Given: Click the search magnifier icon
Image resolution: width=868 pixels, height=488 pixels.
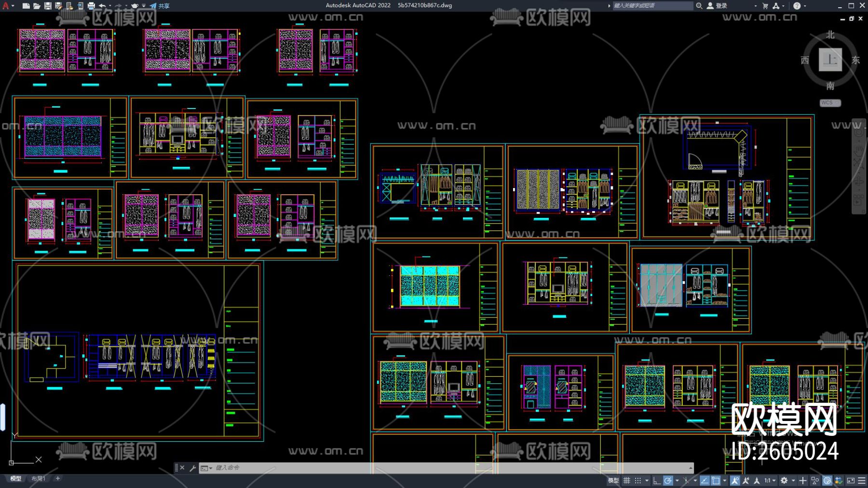Looking at the screenshot, I should click(699, 6).
